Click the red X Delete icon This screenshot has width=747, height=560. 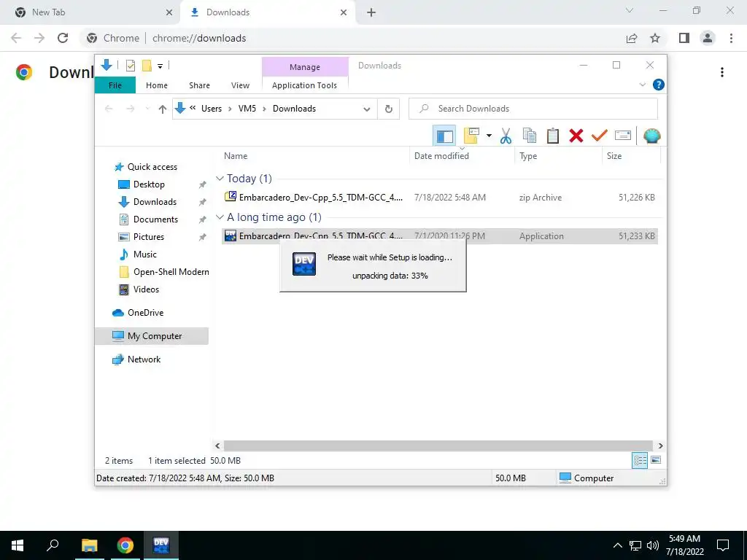(576, 136)
